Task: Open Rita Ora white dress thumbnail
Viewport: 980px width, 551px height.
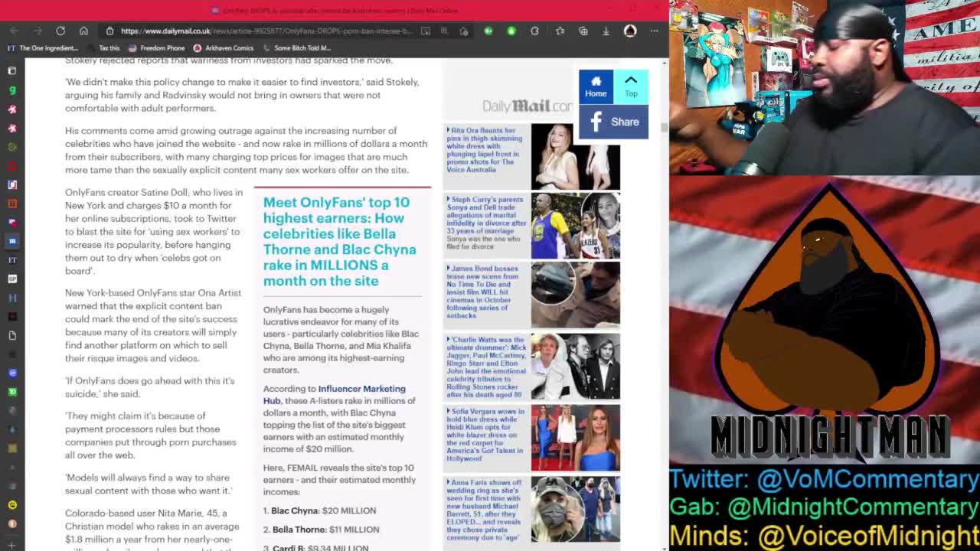Action: click(576, 157)
